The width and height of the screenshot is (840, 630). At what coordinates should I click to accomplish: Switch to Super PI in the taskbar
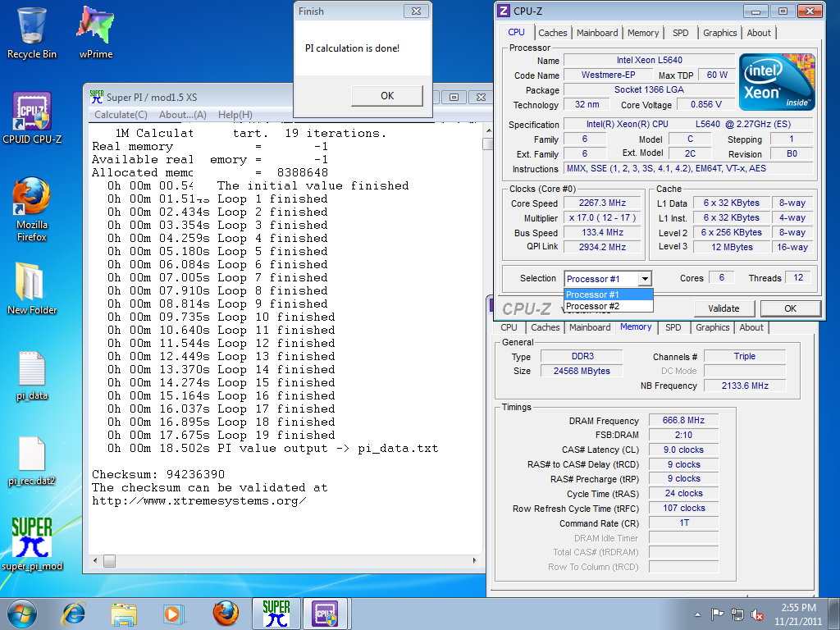click(x=276, y=614)
